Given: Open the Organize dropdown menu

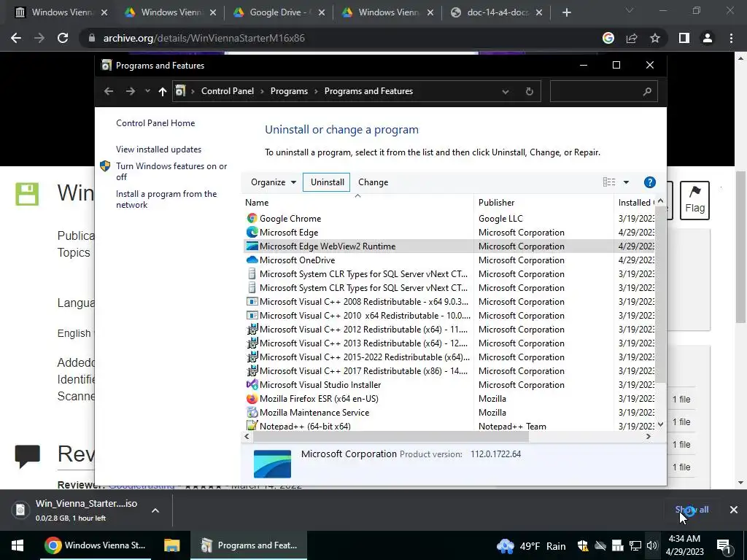Looking at the screenshot, I should pyautogui.click(x=274, y=182).
